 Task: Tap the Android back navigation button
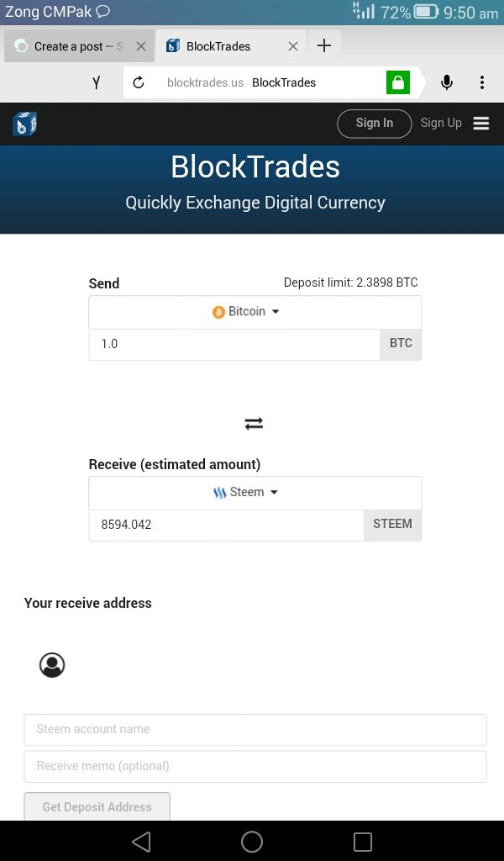coord(141,841)
